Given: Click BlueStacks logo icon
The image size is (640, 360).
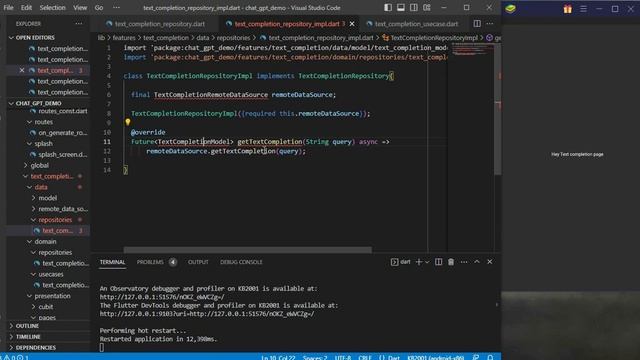Looking at the screenshot, I should [511, 9].
